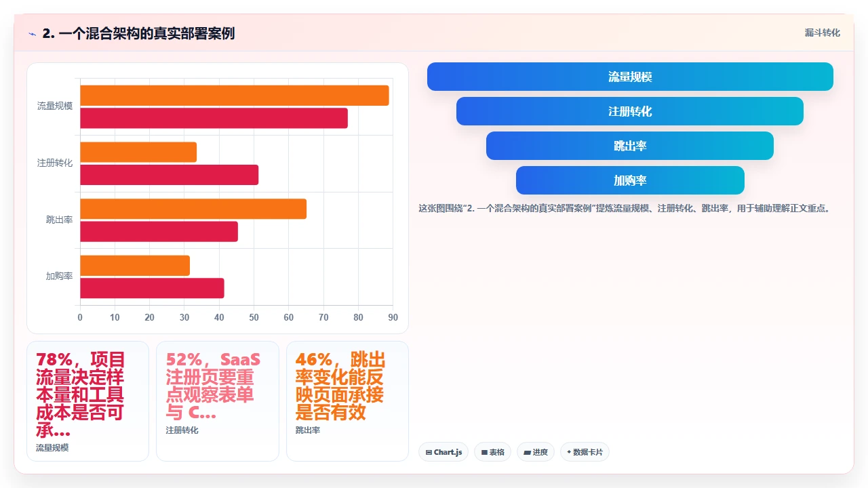Screen dimensions: 868x488
Task: Click the chart description starting with 这张图围绕
Action: pyautogui.click(x=625, y=209)
